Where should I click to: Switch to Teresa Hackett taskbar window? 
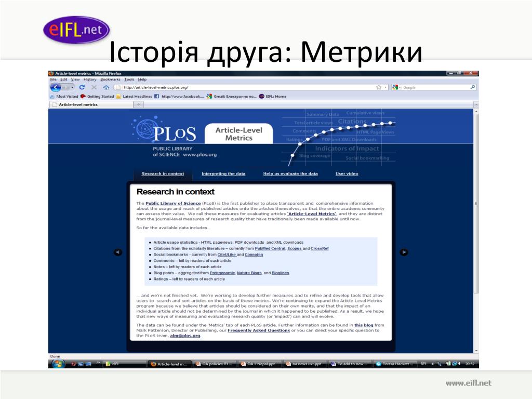(395, 364)
